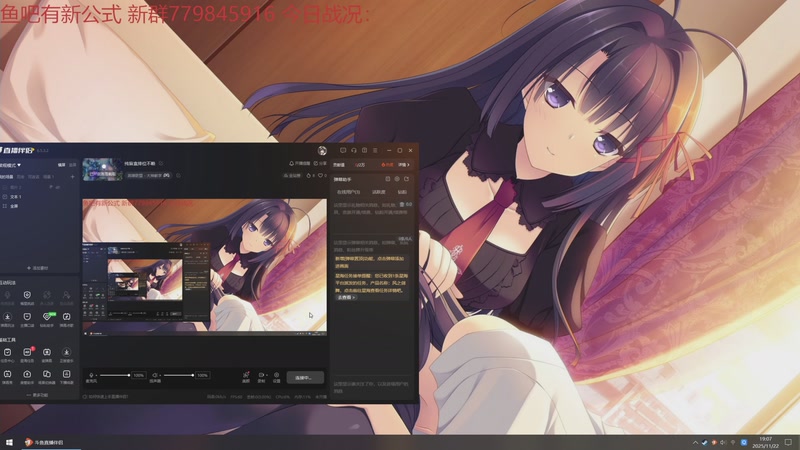The image size is (800, 450).
Task: Switch to the 活跃度 tab
Action: tap(379, 192)
